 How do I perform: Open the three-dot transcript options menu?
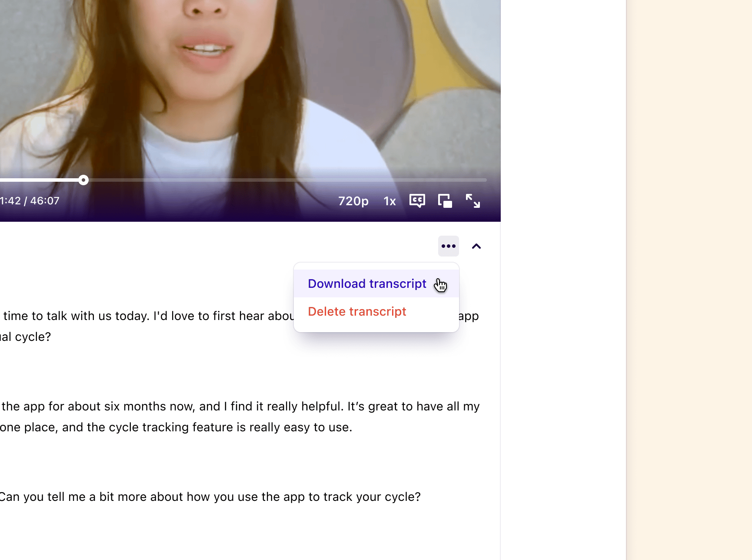pos(449,246)
